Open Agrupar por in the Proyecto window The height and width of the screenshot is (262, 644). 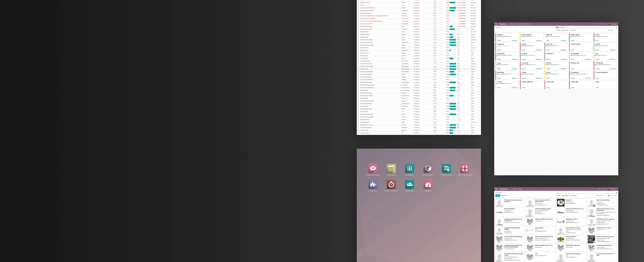(x=566, y=30)
